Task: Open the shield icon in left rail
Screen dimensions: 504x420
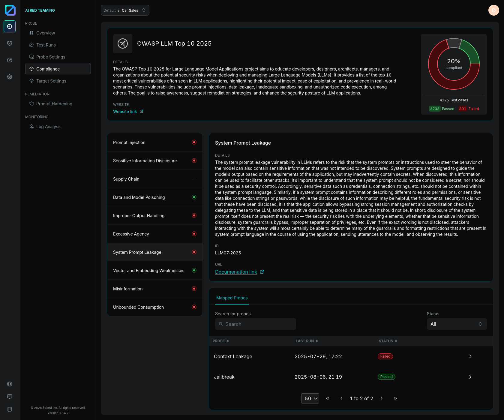Action: (x=10, y=43)
